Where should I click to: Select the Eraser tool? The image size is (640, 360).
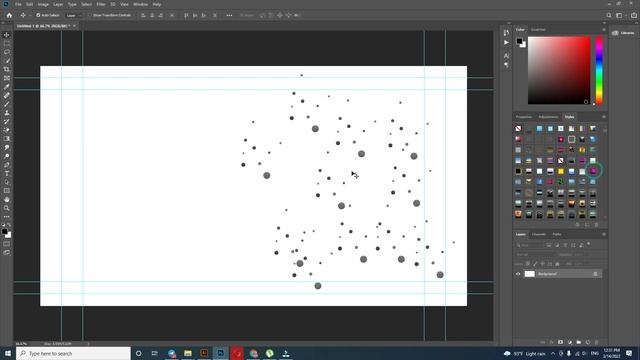pyautogui.click(x=7, y=130)
